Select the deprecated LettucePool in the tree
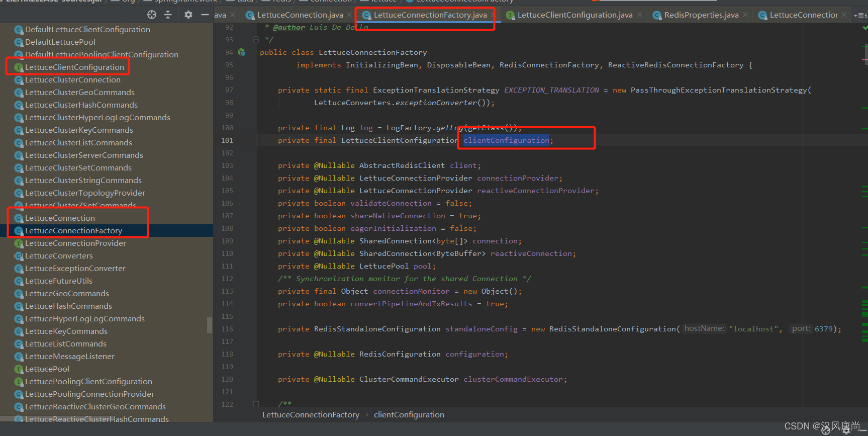Screen dimensions: 868x436 [47, 369]
